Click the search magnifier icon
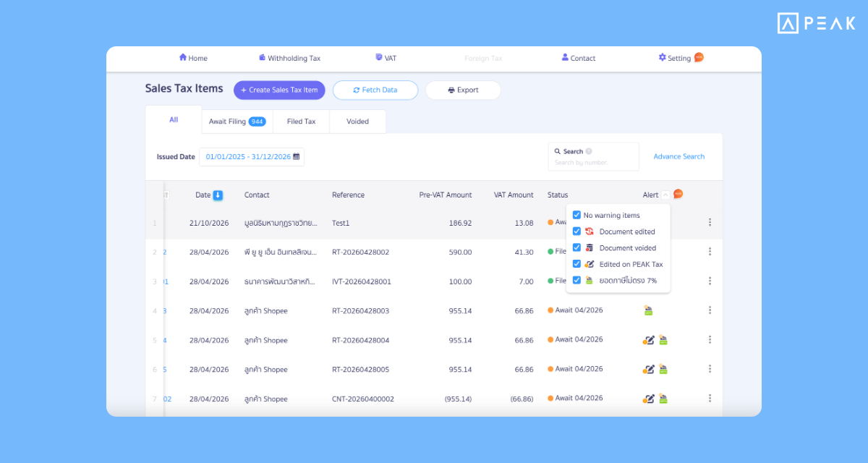Viewport: 868px width, 463px height. (x=559, y=150)
